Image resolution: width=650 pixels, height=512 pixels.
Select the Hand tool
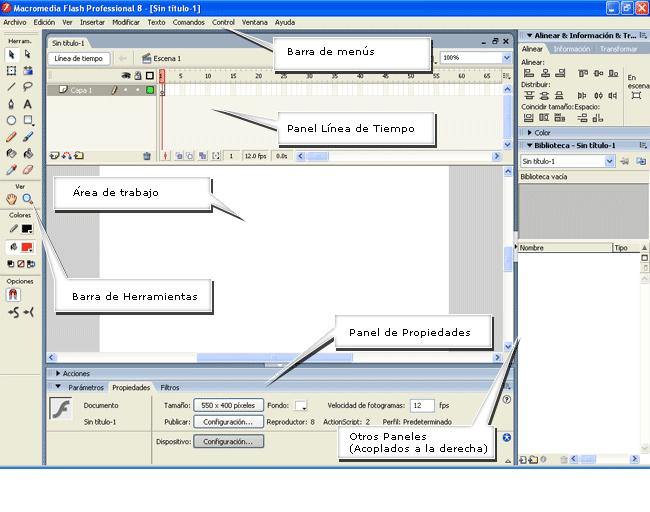click(x=11, y=199)
